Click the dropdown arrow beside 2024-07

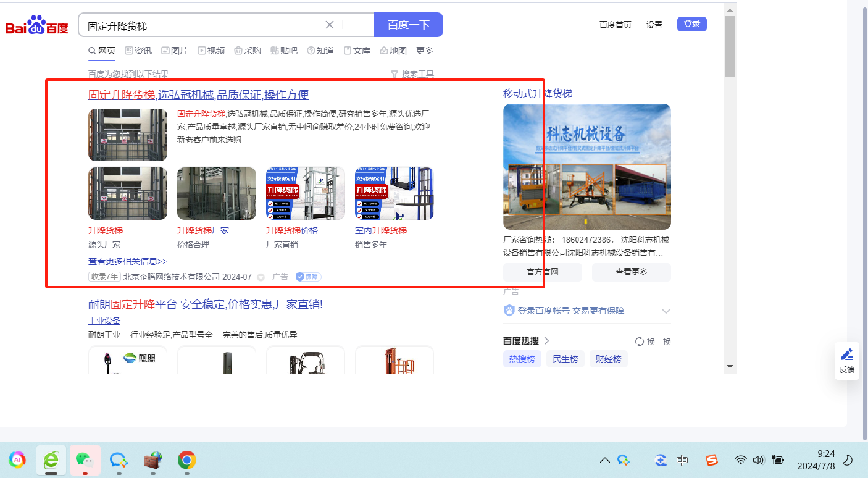tap(261, 277)
